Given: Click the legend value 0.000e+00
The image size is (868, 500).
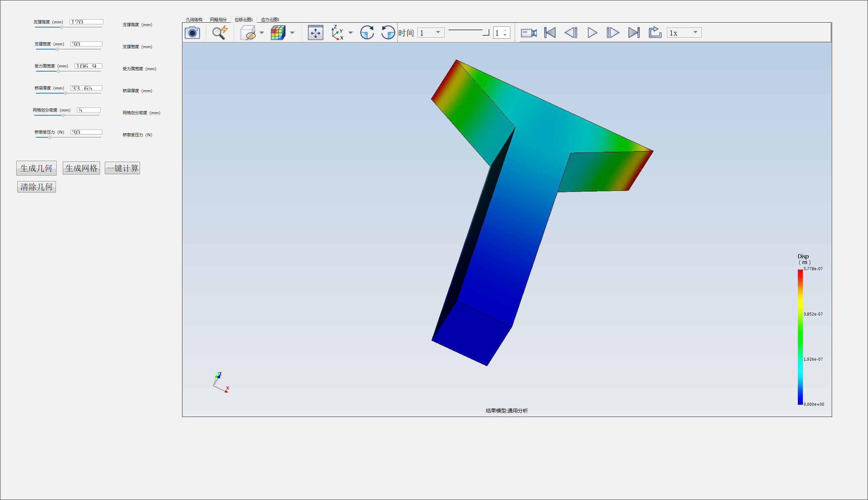Looking at the screenshot, I should pos(814,404).
